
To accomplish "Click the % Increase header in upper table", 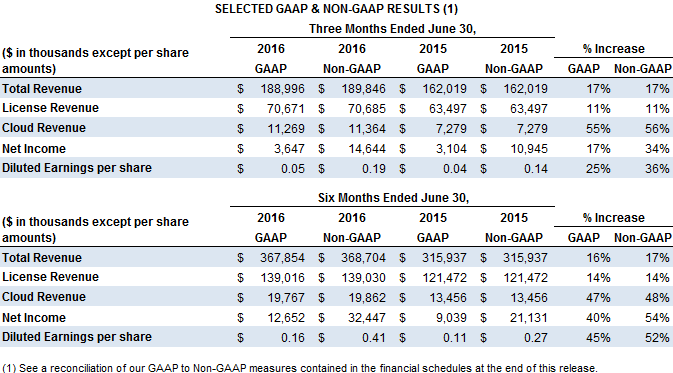I will [613, 49].
